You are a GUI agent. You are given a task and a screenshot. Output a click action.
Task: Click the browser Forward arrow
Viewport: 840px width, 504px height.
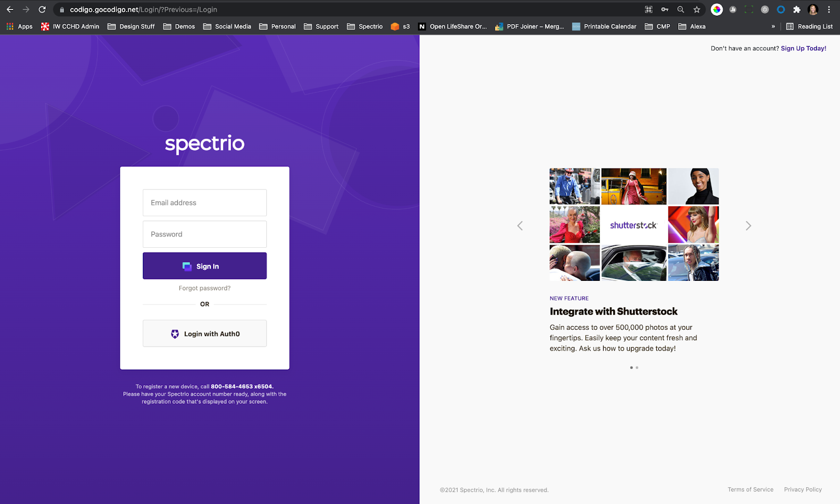26,9
